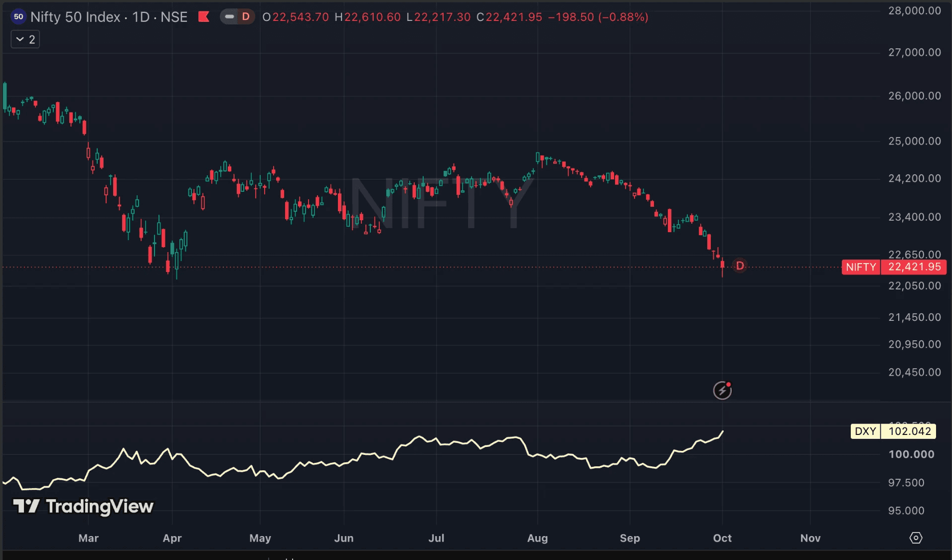952x560 pixels.
Task: Click the red D dividend marker
Action: (740, 266)
